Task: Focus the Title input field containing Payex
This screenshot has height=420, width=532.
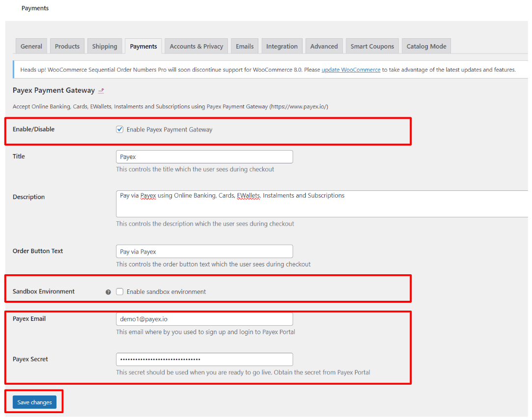Action: (204, 157)
